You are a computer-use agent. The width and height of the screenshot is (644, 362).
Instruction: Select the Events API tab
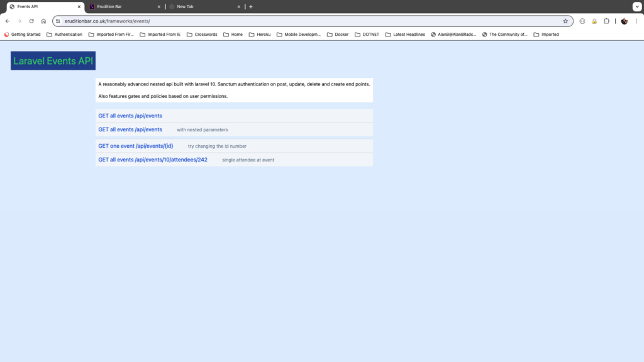(x=45, y=6)
